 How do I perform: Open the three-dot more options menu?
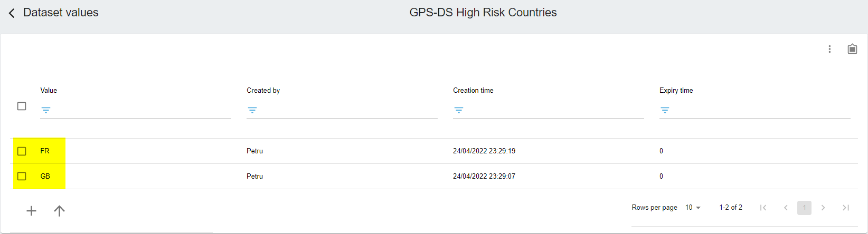[829, 49]
